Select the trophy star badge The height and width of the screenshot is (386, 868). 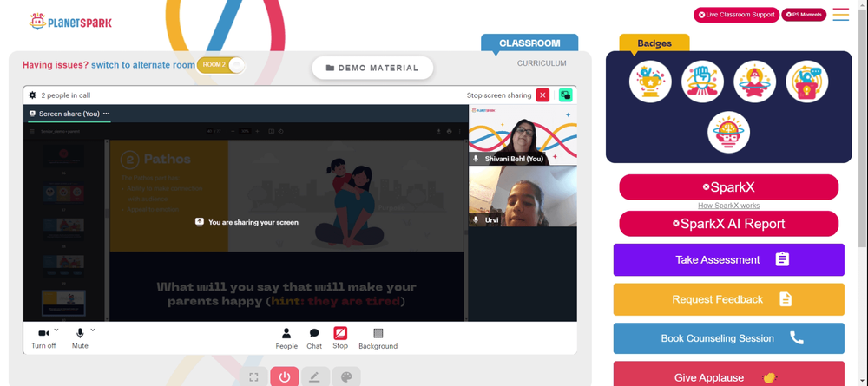tap(650, 82)
